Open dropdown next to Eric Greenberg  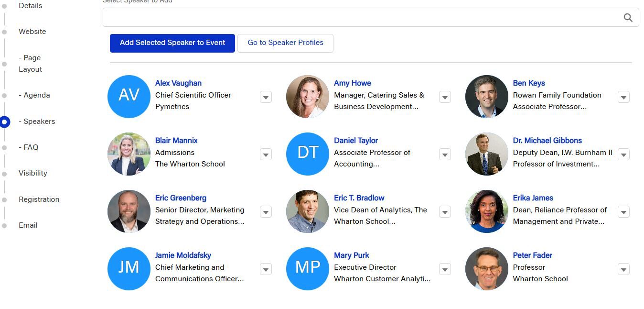click(266, 212)
